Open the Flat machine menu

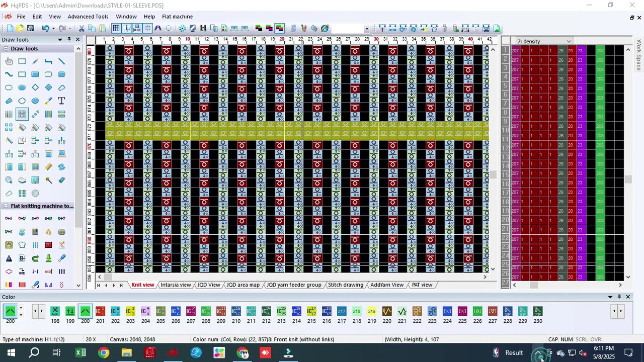(177, 17)
